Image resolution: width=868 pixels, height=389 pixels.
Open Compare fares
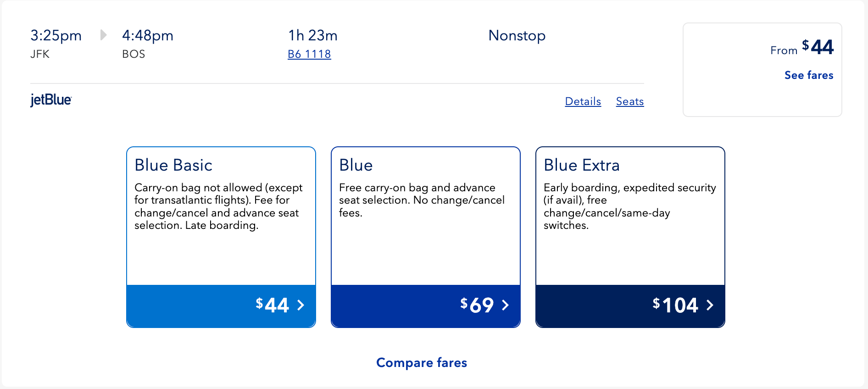[422, 363]
